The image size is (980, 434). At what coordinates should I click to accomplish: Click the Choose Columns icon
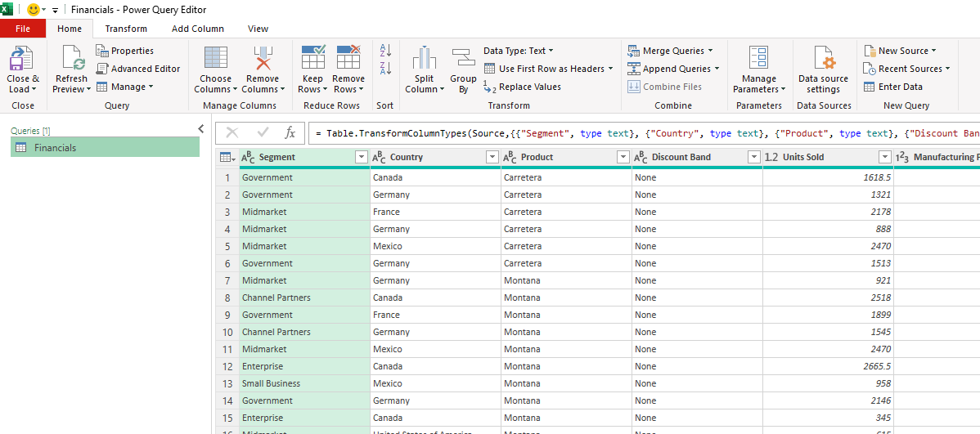coord(216,58)
